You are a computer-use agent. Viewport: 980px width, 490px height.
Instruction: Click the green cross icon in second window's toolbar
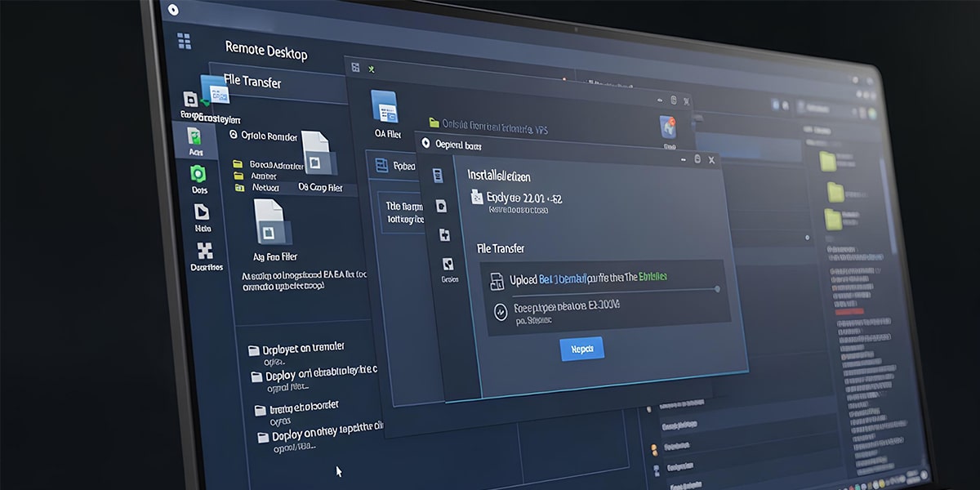[372, 70]
